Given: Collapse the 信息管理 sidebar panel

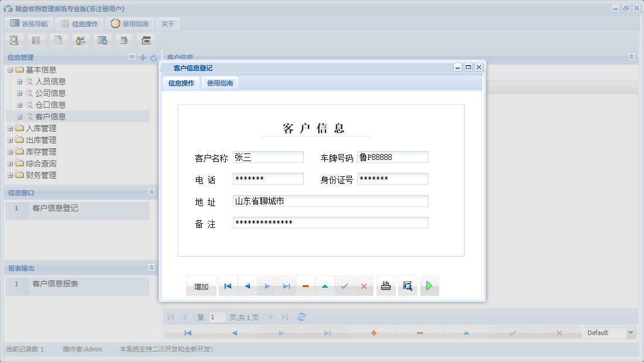Looking at the screenshot, I should tap(132, 57).
